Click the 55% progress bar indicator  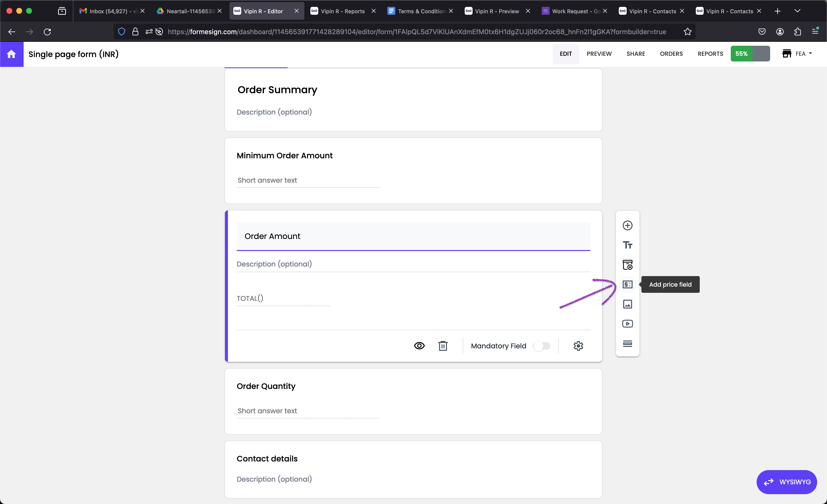[750, 54]
